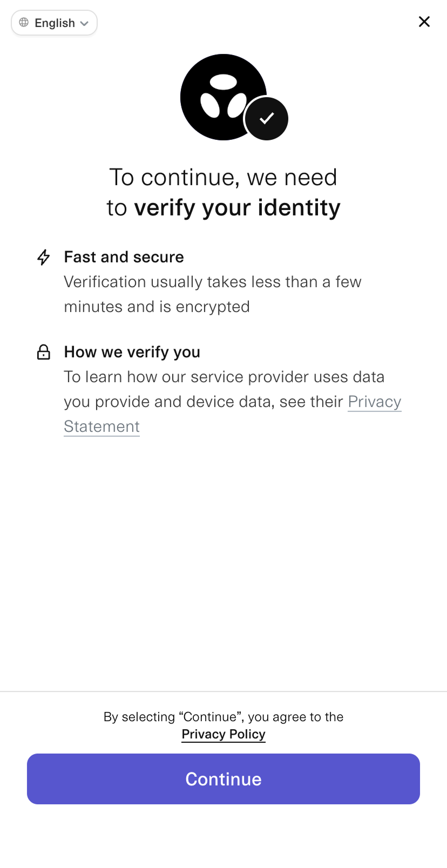Click the "By selecting Continue" agreement text

223,717
